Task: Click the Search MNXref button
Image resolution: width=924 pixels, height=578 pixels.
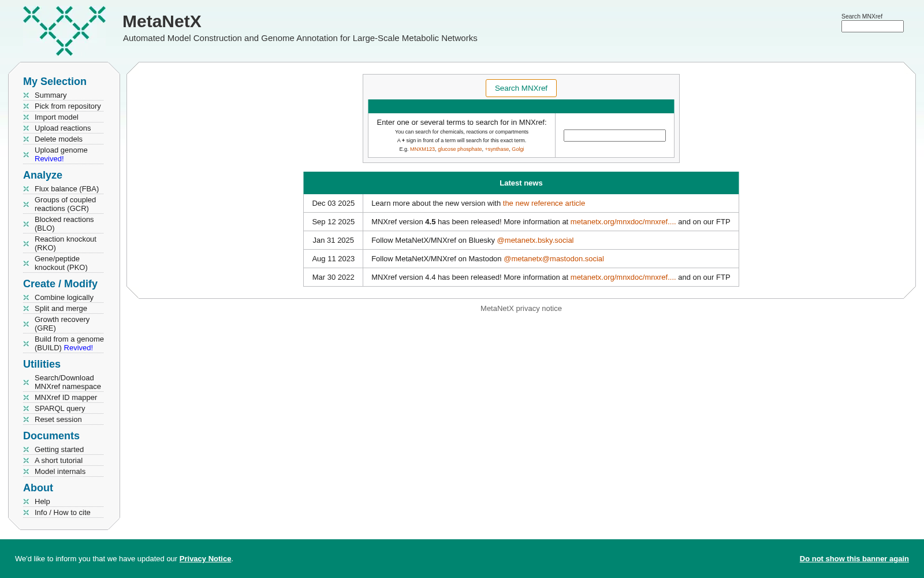Action: [x=521, y=88]
